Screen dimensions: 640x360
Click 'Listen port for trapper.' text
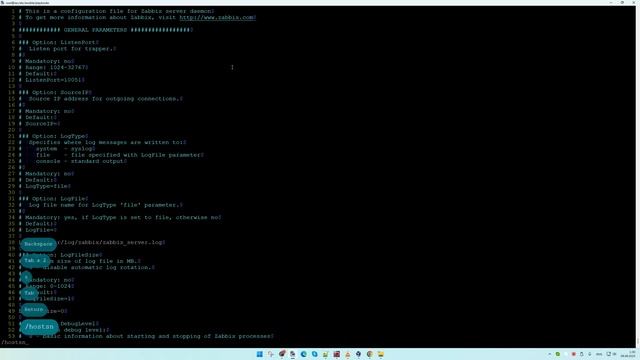(72, 49)
